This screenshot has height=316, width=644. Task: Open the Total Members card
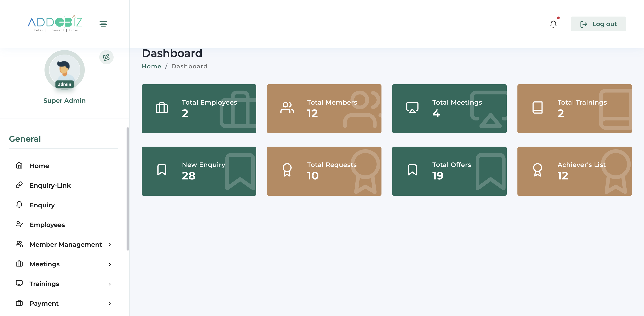point(324,109)
